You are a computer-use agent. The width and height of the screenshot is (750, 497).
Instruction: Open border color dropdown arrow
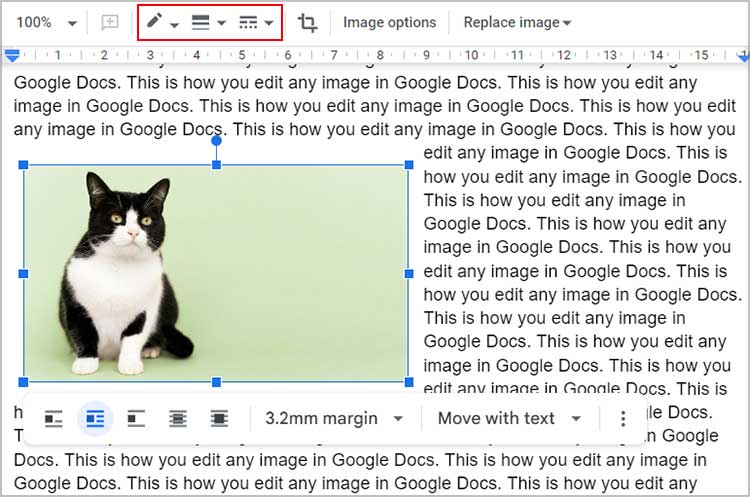point(175,25)
